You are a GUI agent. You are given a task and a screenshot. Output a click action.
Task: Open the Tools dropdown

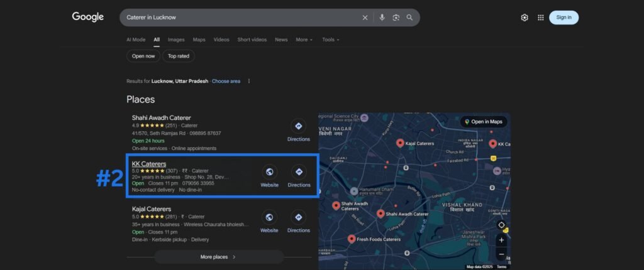330,40
